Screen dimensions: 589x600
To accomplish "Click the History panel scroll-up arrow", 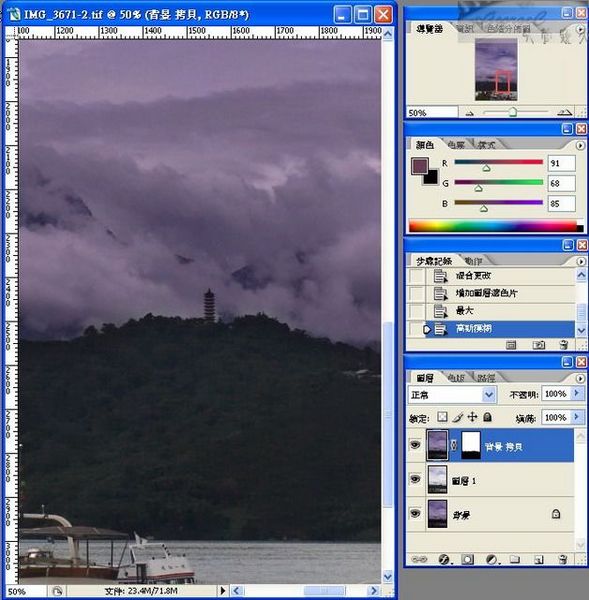I will coord(581,274).
